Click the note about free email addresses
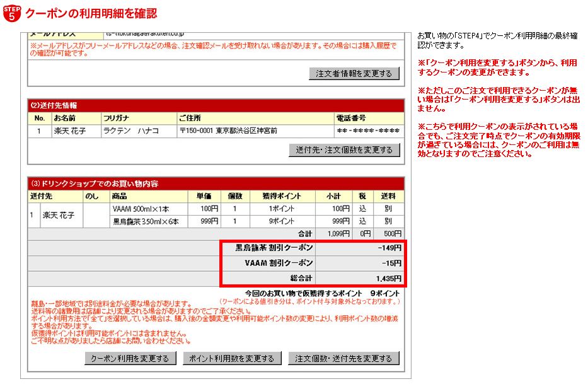The height and width of the screenshot is (384, 588). tap(213, 49)
